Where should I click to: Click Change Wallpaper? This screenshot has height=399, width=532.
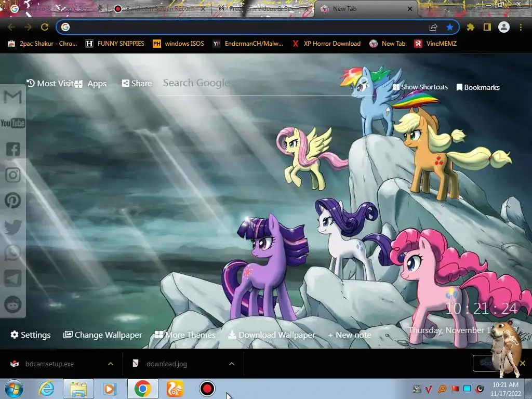click(x=103, y=335)
